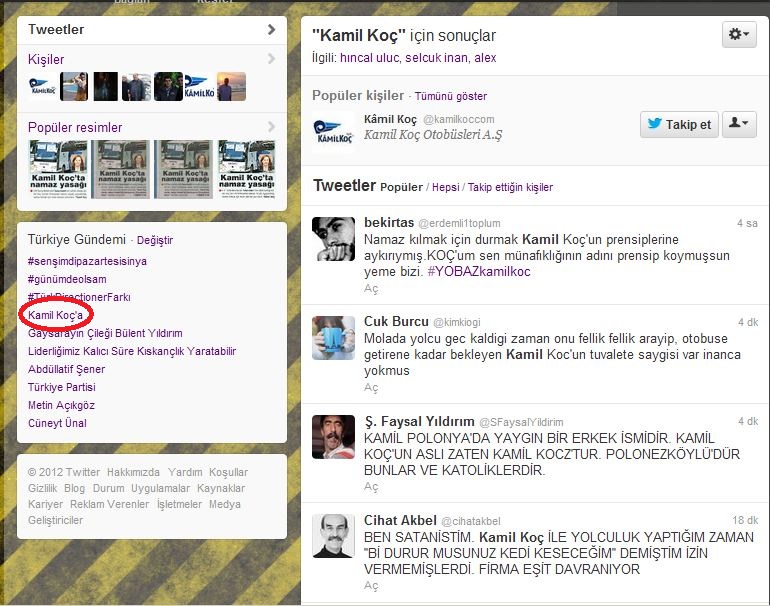This screenshot has height=606, width=770.
Task: Open Gizlilik footer link
Action: coord(42,489)
